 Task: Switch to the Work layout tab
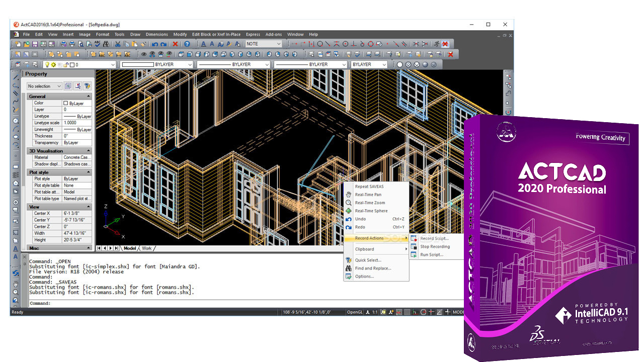(146, 248)
